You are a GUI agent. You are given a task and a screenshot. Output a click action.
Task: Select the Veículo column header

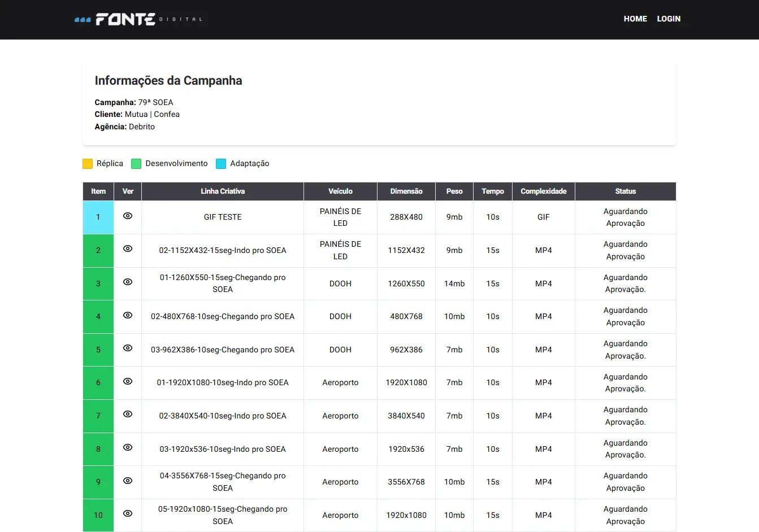point(340,191)
